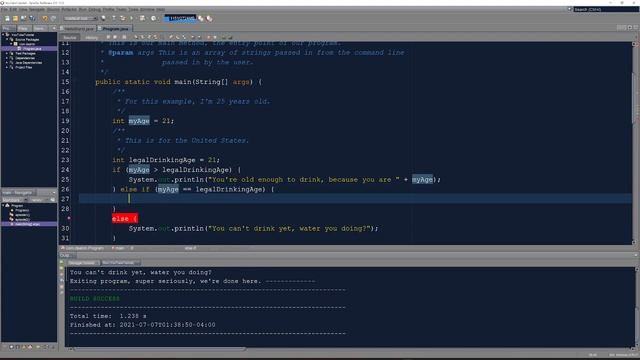Screen dimensions: 640x360
Task: Toggle a breakpoint on line number 19
Action: [65, 121]
